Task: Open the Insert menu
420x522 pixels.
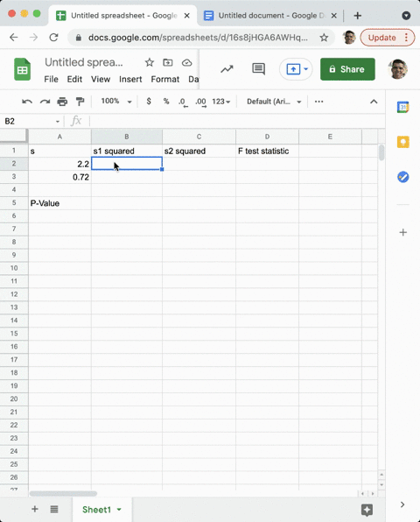Action: pyautogui.click(x=130, y=79)
